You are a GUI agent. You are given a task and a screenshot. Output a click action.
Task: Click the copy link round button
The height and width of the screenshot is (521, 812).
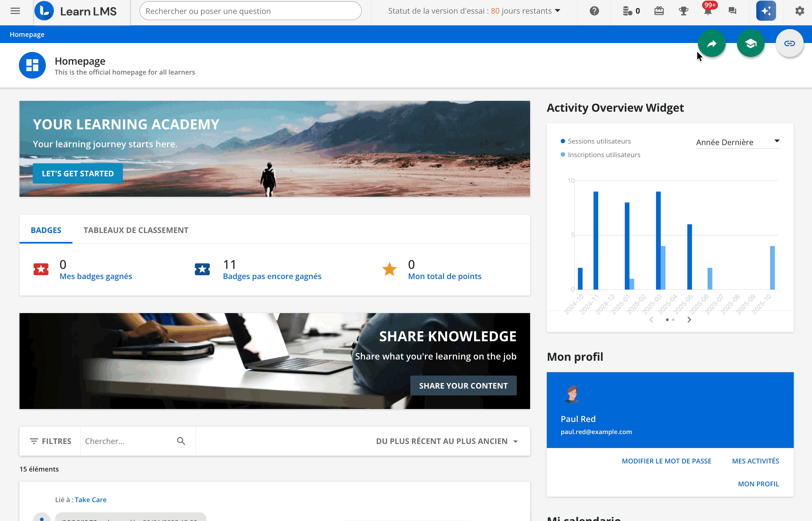[789, 43]
